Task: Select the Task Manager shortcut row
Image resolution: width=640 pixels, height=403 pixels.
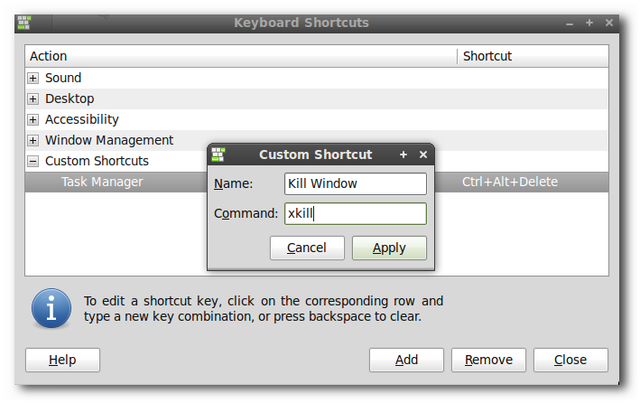Action: coord(102,182)
